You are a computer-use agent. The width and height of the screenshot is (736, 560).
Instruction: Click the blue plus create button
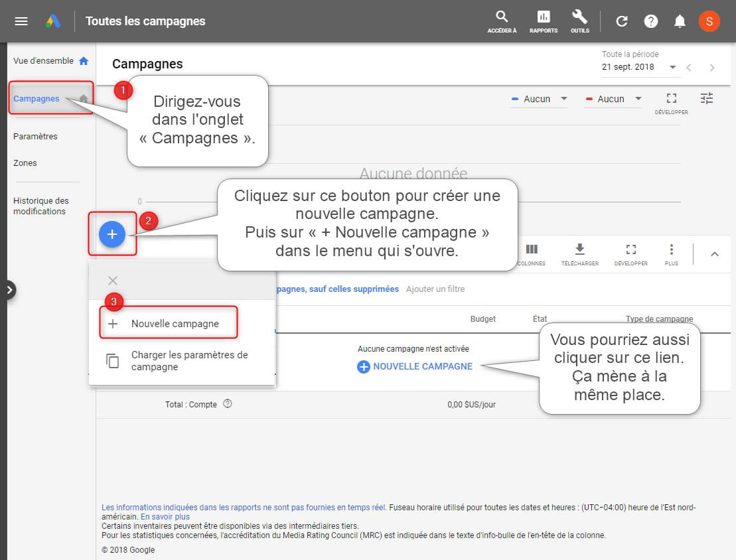[111, 234]
